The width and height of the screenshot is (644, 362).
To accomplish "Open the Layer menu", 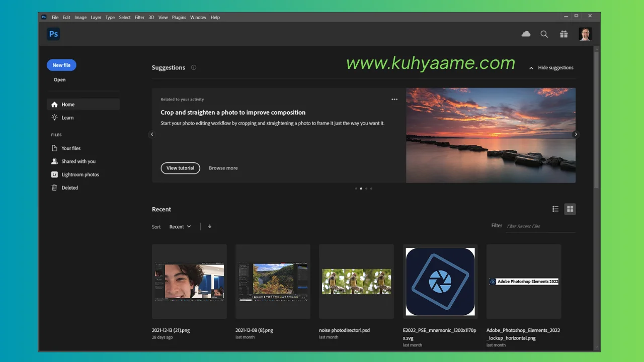I will click(x=96, y=17).
